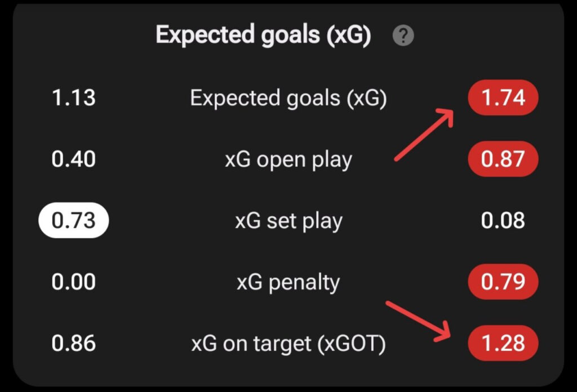Click the 'Expected goals (xG)' section title
Screen dimensions: 577x392
263,35
